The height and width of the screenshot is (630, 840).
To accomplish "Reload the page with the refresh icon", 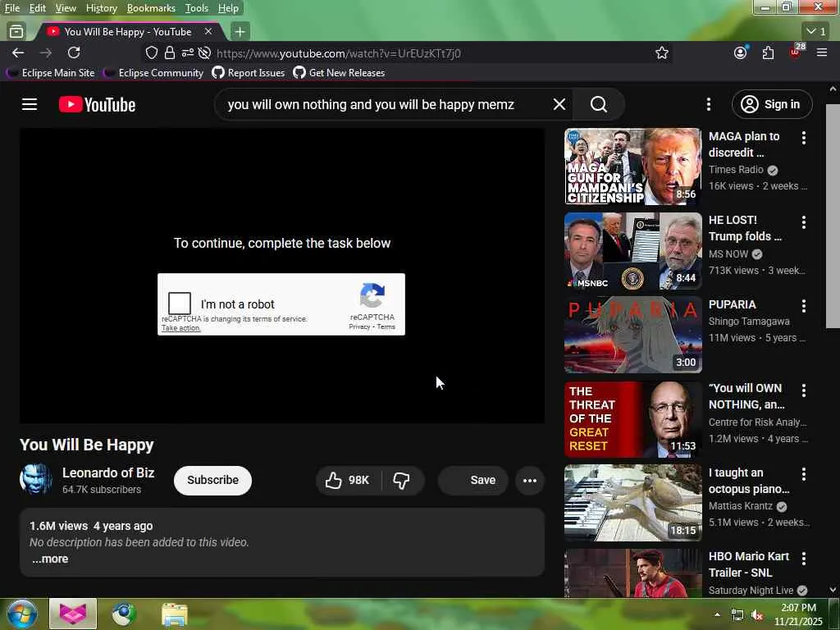I will pyautogui.click(x=74, y=52).
